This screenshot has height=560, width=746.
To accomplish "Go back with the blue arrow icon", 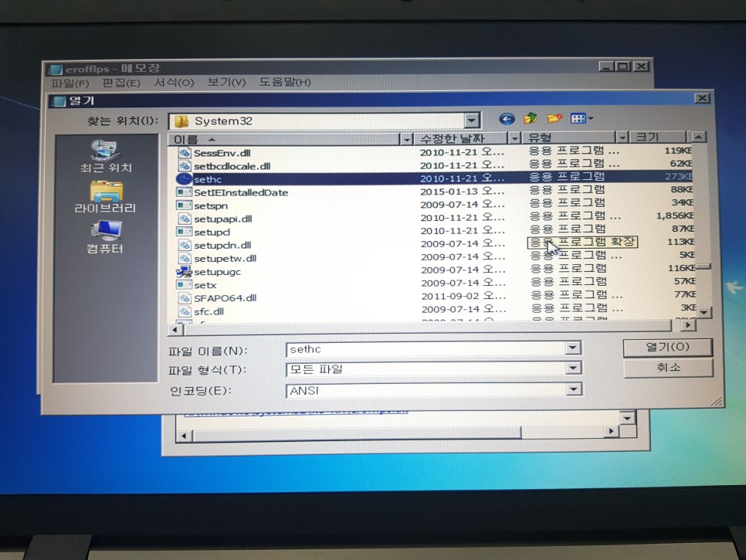I will pyautogui.click(x=507, y=119).
